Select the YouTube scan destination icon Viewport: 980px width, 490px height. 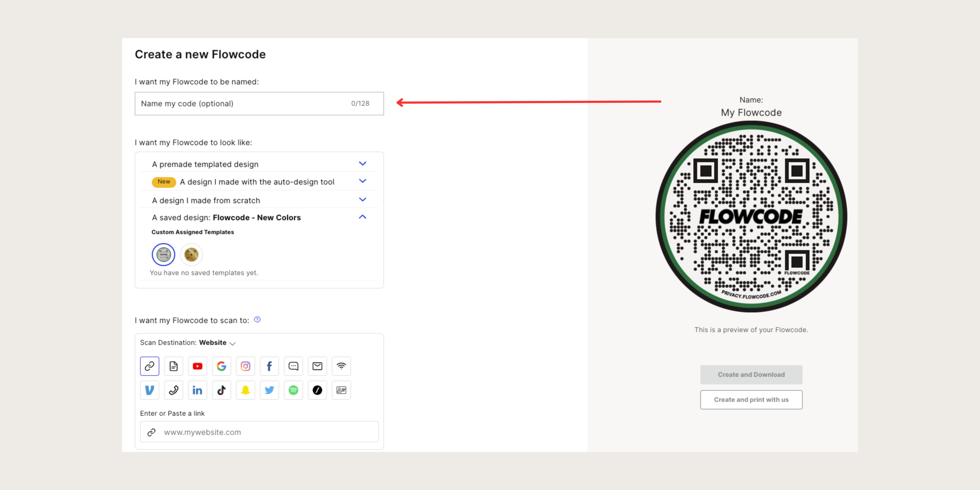[x=198, y=366]
